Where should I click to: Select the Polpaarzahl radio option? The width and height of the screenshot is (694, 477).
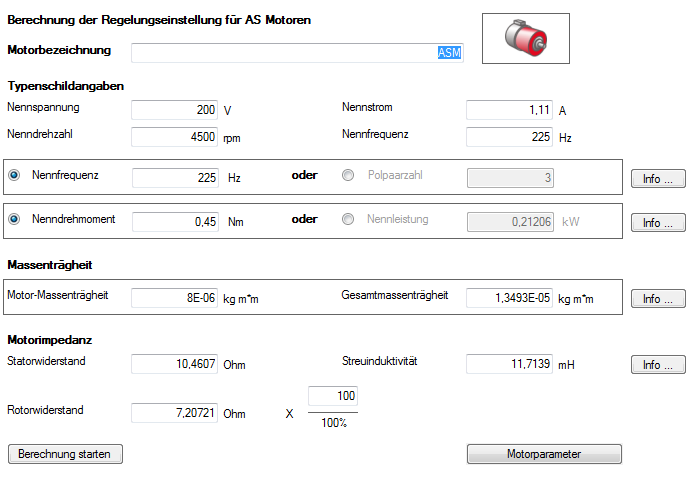(348, 176)
